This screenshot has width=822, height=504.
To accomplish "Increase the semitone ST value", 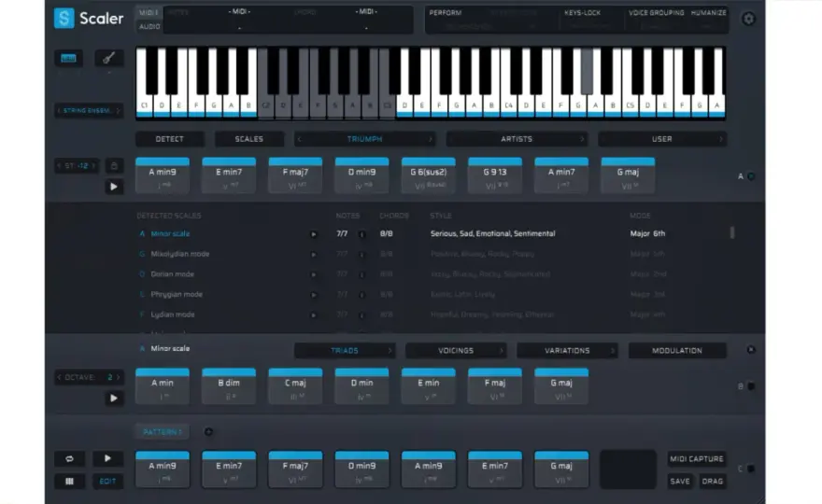I will (93, 166).
